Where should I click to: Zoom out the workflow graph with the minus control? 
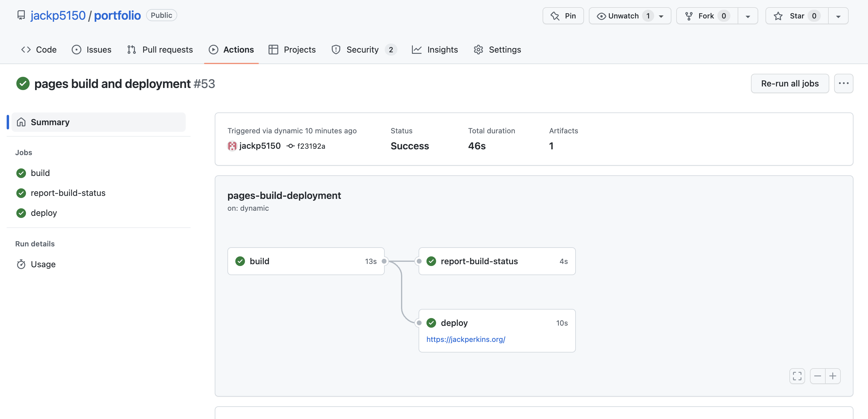tap(817, 376)
